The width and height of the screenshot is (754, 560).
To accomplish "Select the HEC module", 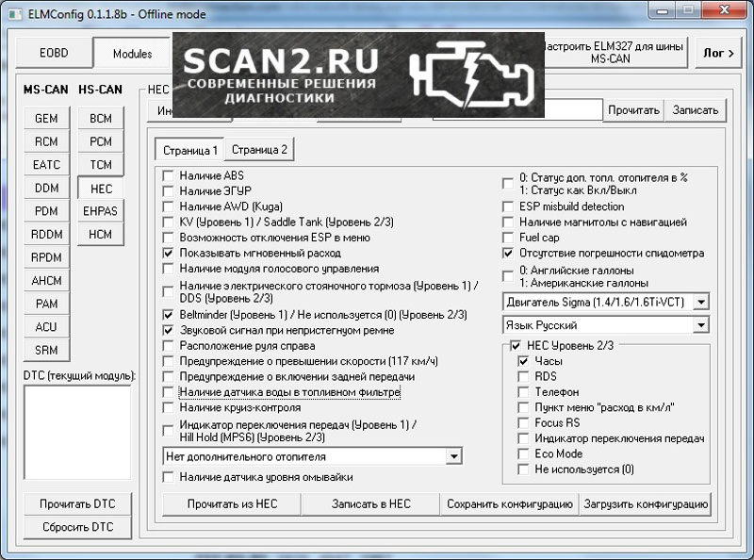I will pos(101,189).
